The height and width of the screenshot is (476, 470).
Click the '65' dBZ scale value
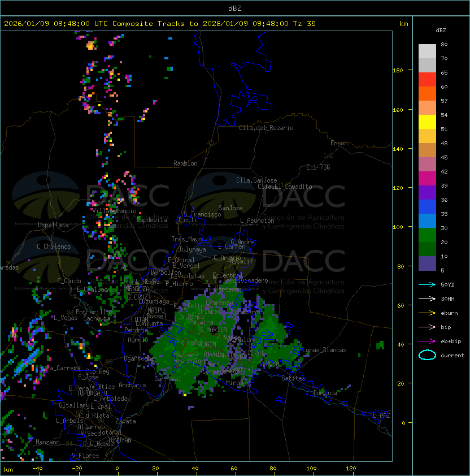(x=444, y=72)
